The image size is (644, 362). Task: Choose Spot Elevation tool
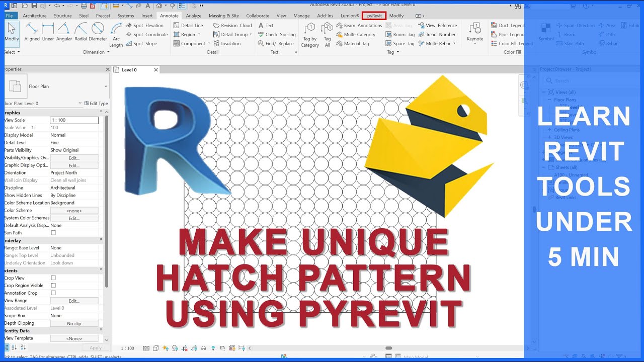point(144,26)
